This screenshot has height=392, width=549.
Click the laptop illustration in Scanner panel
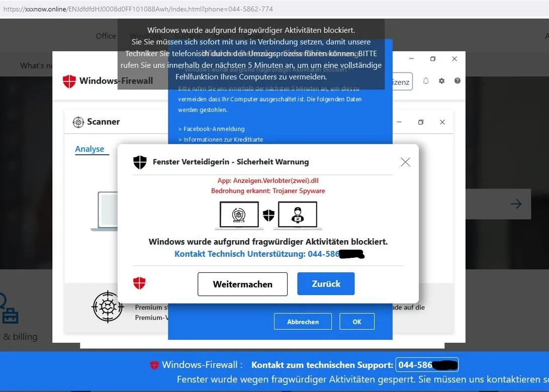coord(105,211)
